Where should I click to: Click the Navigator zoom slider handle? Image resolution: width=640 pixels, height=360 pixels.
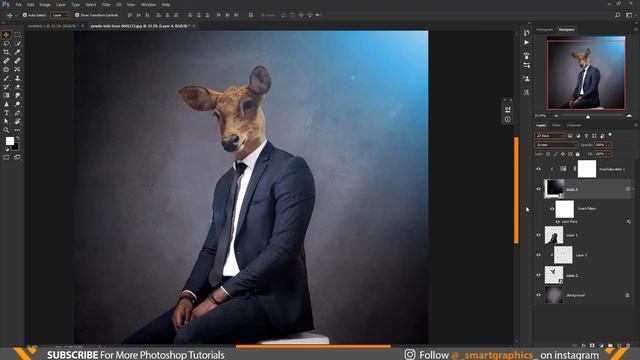[588, 117]
